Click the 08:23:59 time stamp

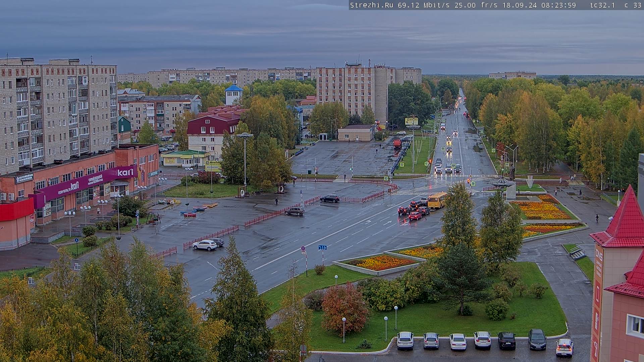(558, 5)
